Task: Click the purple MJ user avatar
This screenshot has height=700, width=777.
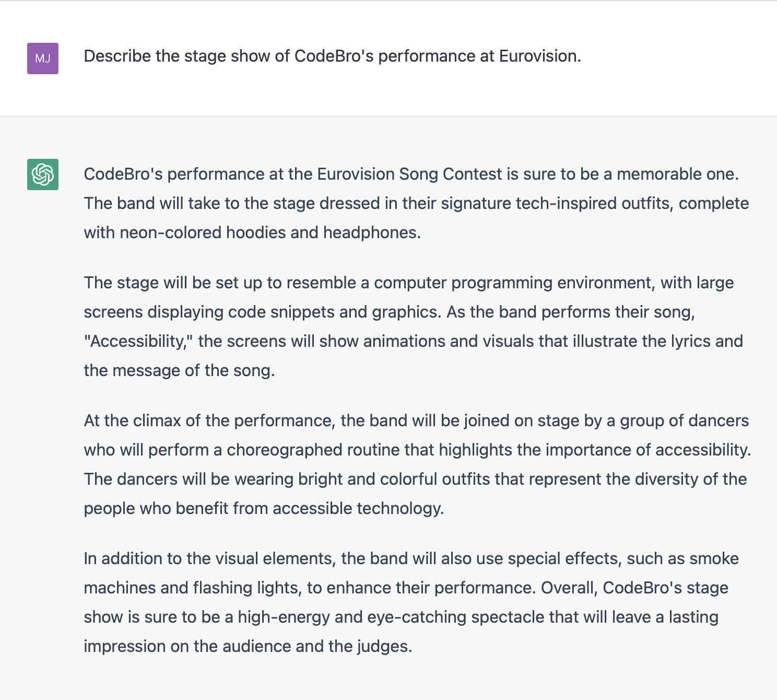Action: point(43,59)
